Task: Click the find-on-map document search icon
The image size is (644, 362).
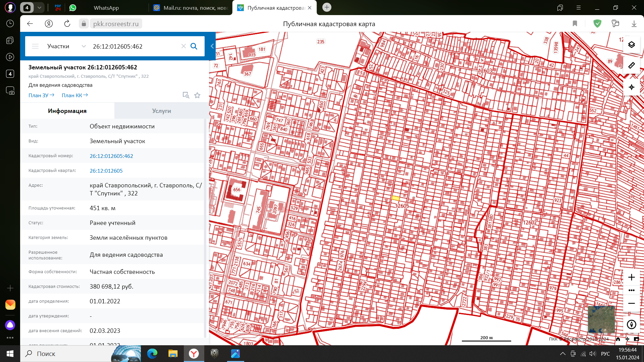Action: [185, 95]
